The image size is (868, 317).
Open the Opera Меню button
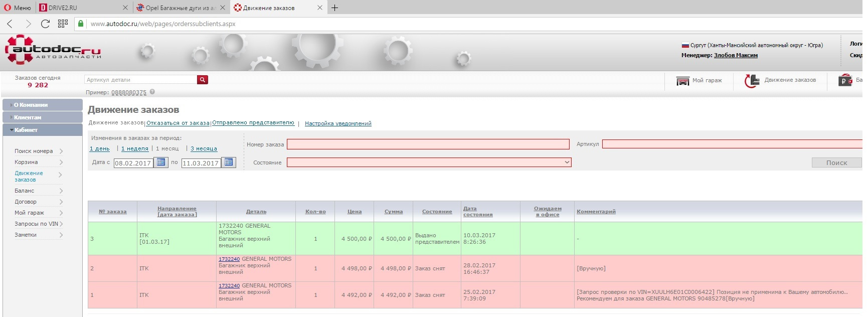click(18, 8)
